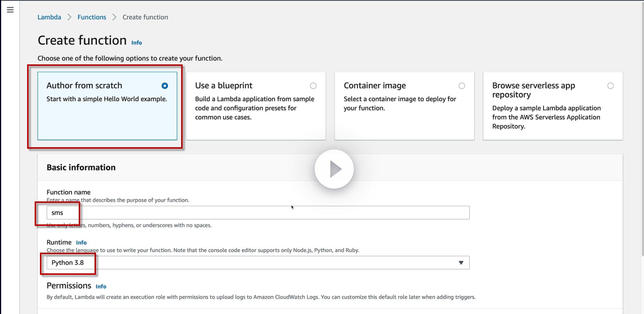Image resolution: width=644 pixels, height=314 pixels.
Task: Click the breadcrumb chevron after Lambda
Action: (69, 17)
